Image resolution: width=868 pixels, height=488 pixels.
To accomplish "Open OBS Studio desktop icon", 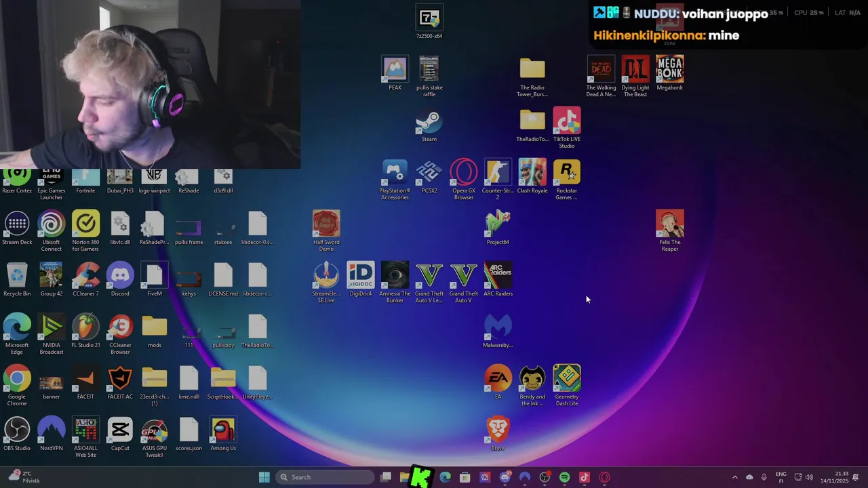I will pyautogui.click(x=17, y=434).
